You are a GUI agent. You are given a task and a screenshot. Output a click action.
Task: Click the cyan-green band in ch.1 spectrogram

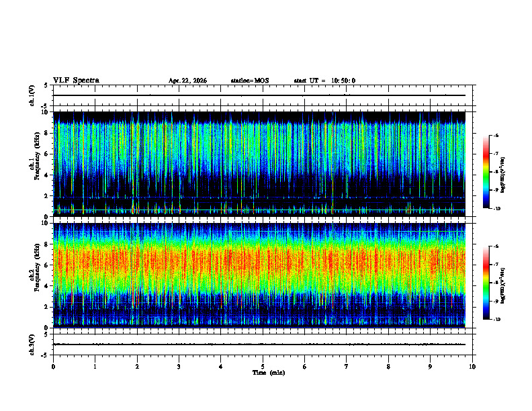(259, 149)
